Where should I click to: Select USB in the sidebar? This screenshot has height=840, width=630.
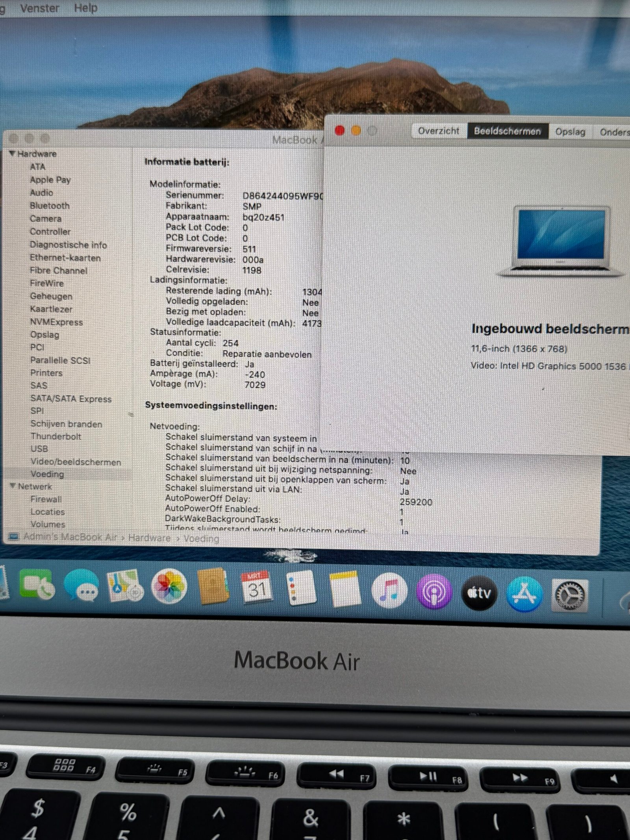pos(39,449)
